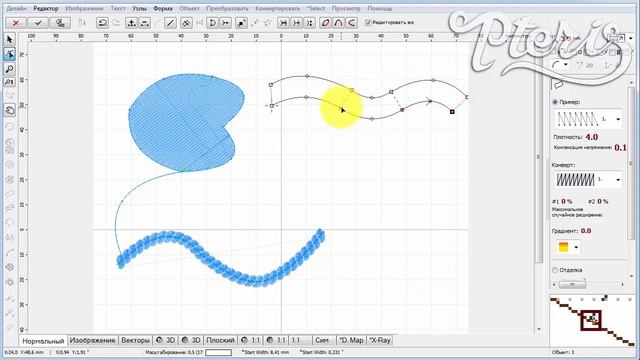Click the branch arrow toolbar icon
This screenshot has height=360, width=640.
(x=226, y=23)
